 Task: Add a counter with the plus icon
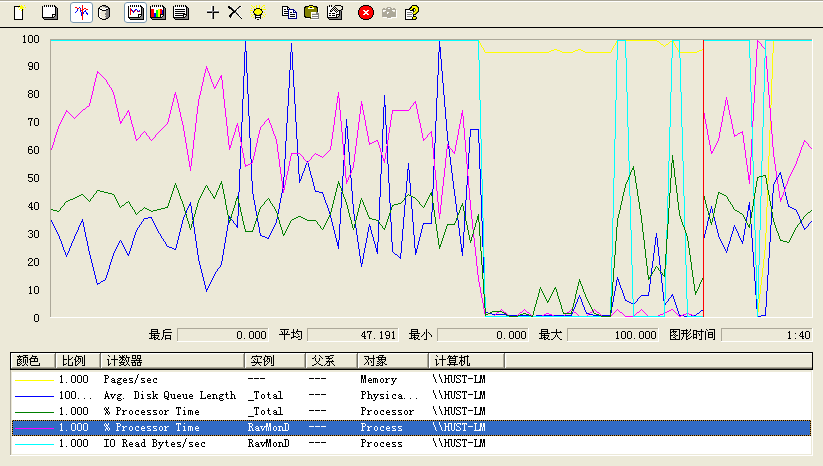pyautogui.click(x=212, y=12)
